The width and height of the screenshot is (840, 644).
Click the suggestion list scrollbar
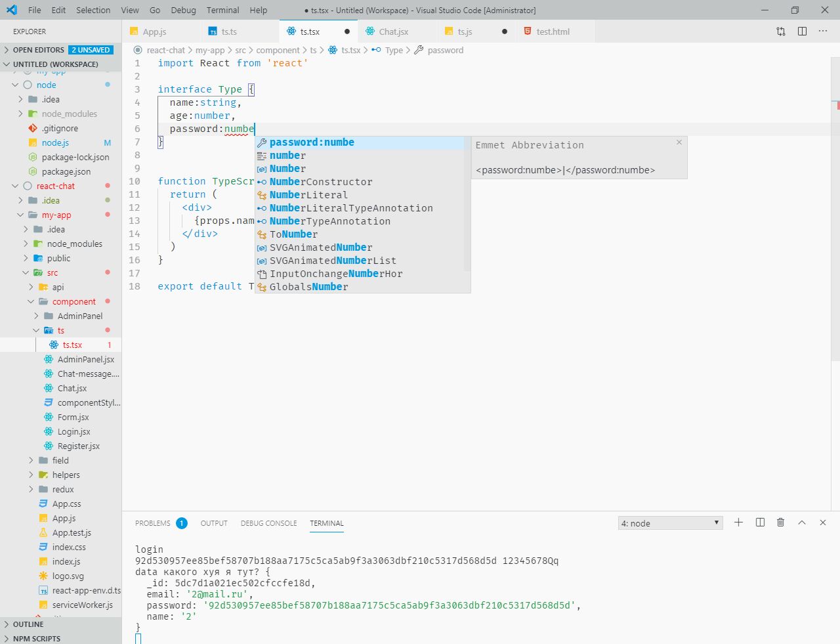tap(467, 204)
